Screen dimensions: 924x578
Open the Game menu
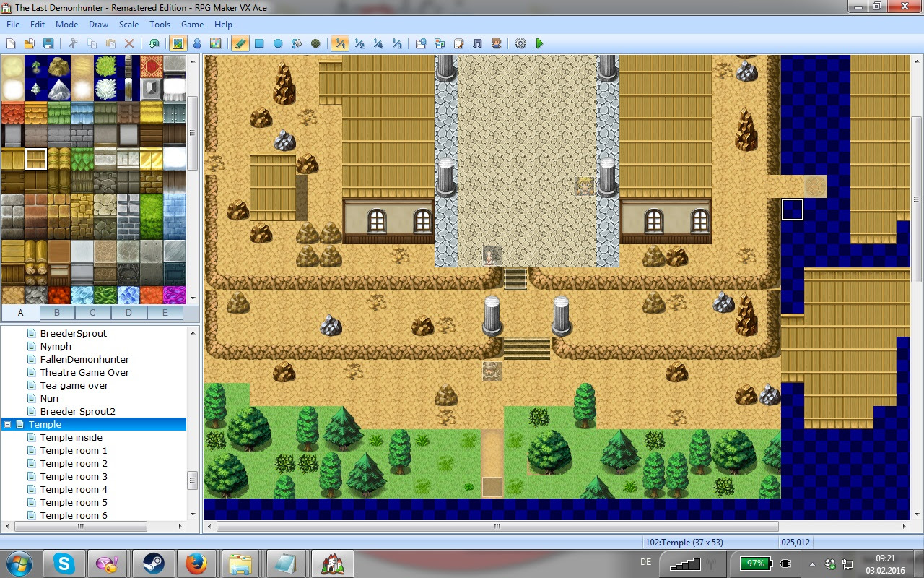(193, 25)
